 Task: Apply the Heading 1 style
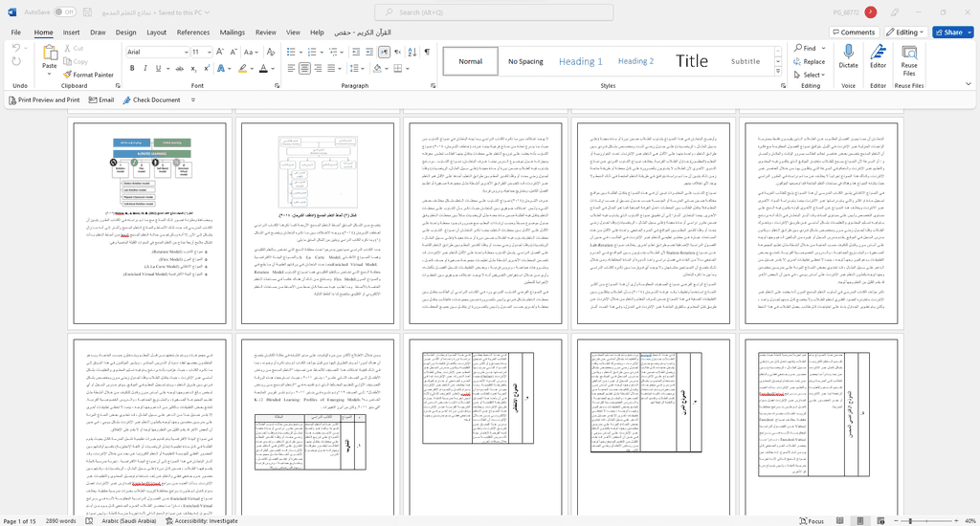581,61
